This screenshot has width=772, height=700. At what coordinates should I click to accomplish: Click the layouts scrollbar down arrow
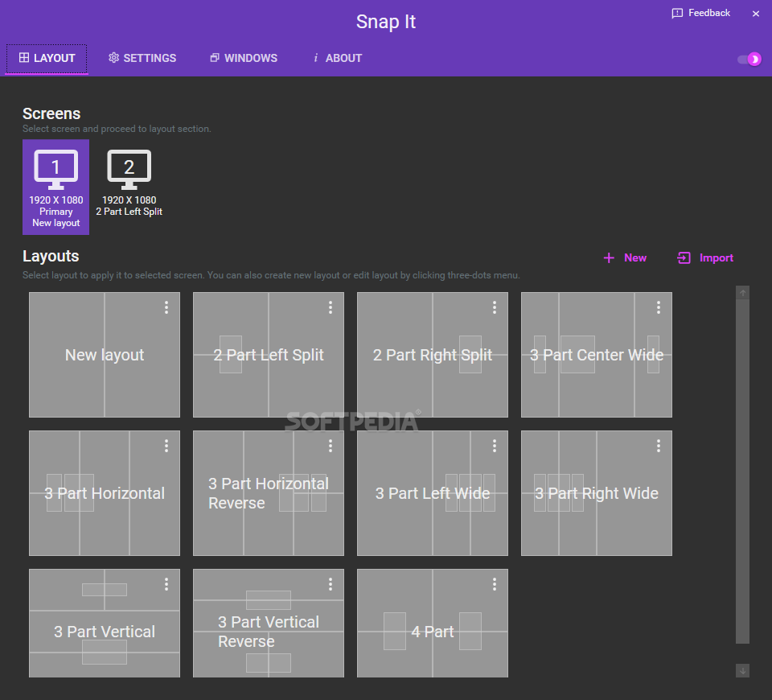(742, 670)
